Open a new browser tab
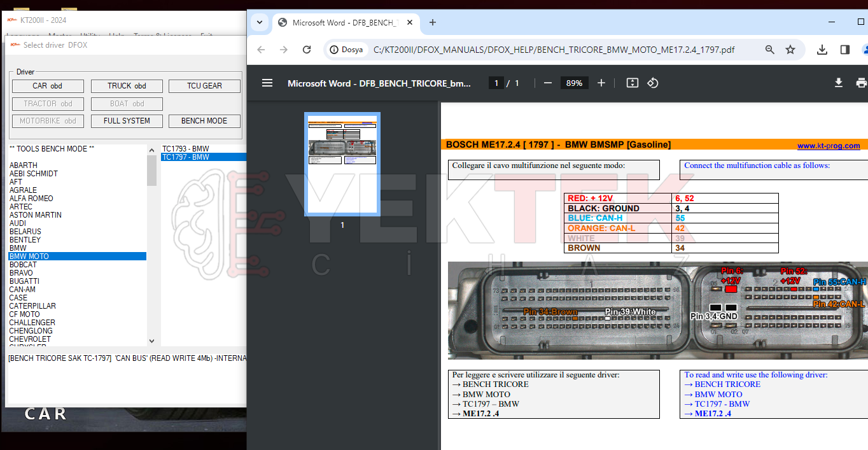The height and width of the screenshot is (450, 868). click(433, 22)
